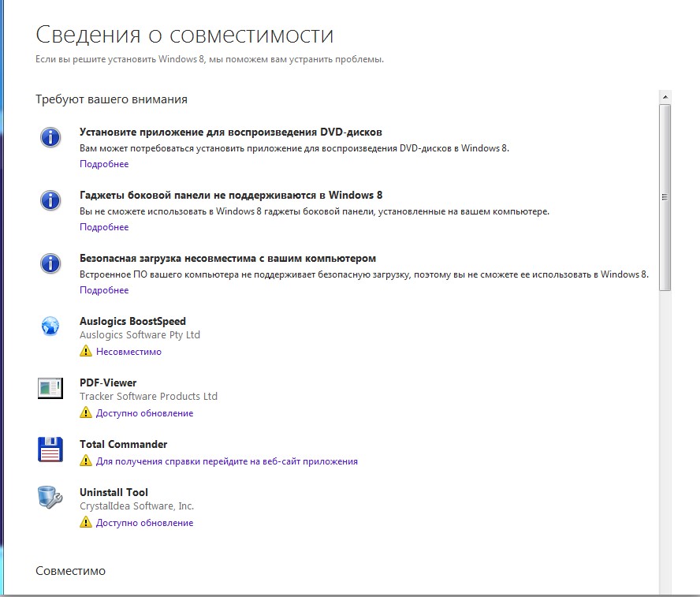Image resolution: width=700 pixels, height=597 pixels.
Task: Click the info icon beside sidebar gadgets notice
Action: 50,200
